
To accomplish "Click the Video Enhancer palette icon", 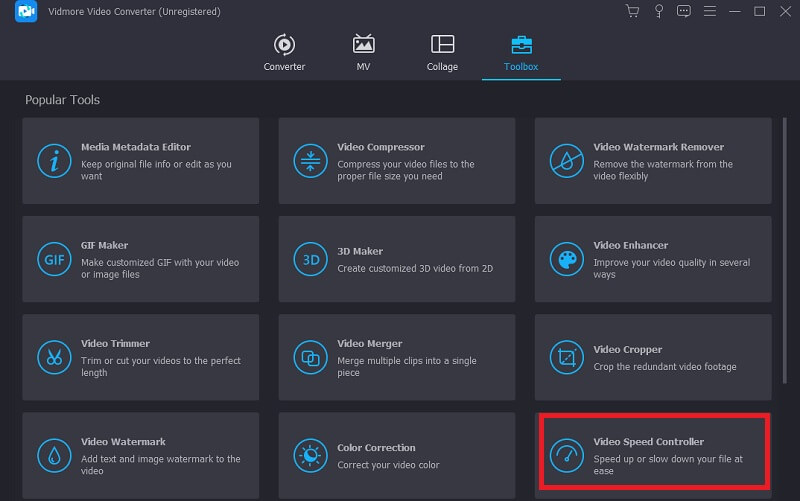I will tap(566, 259).
